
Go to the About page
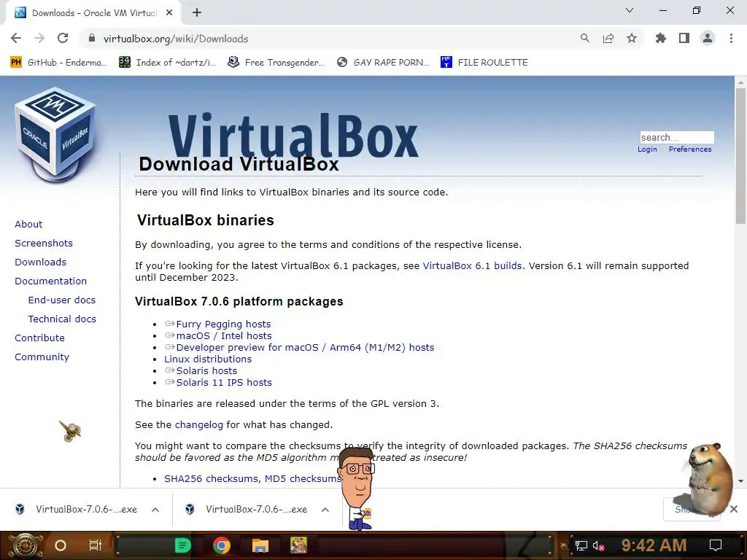(x=28, y=224)
